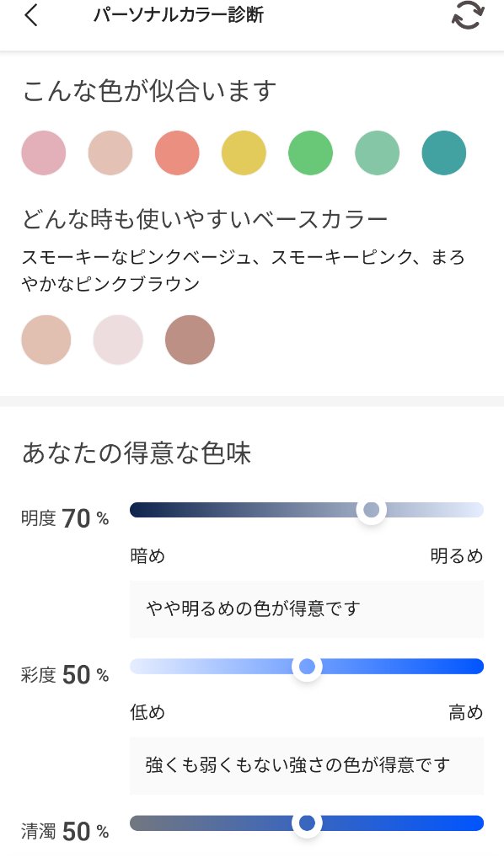The image size is (504, 863).
Task: Click the 清濁 slider knob
Action: click(307, 823)
